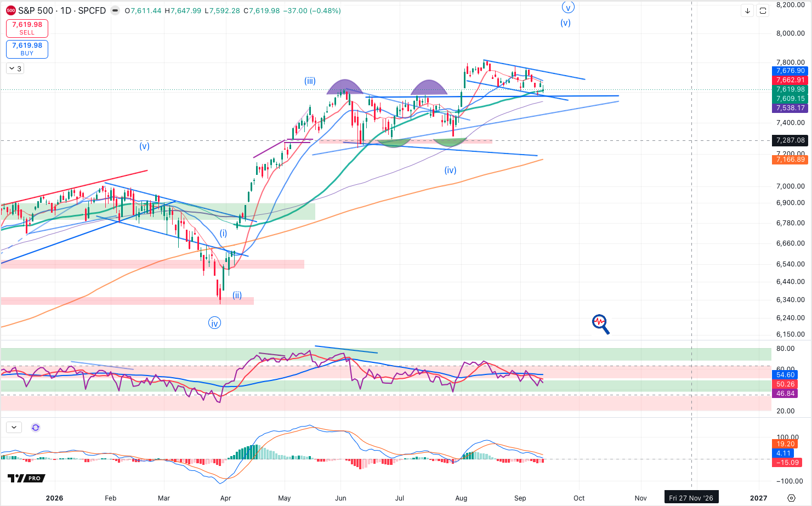Click the black 7,287.08 crosshair price label
Image resolution: width=812 pixels, height=506 pixels.
[x=790, y=140]
